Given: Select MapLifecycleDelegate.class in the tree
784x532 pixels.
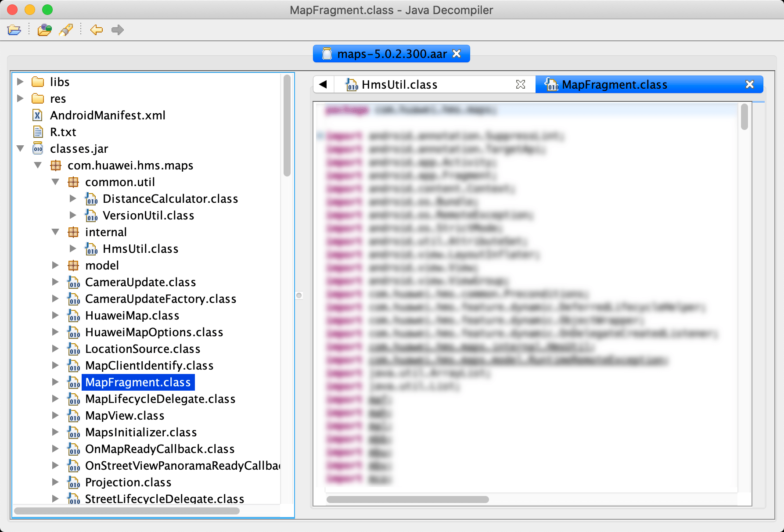Looking at the screenshot, I should tap(160, 399).
